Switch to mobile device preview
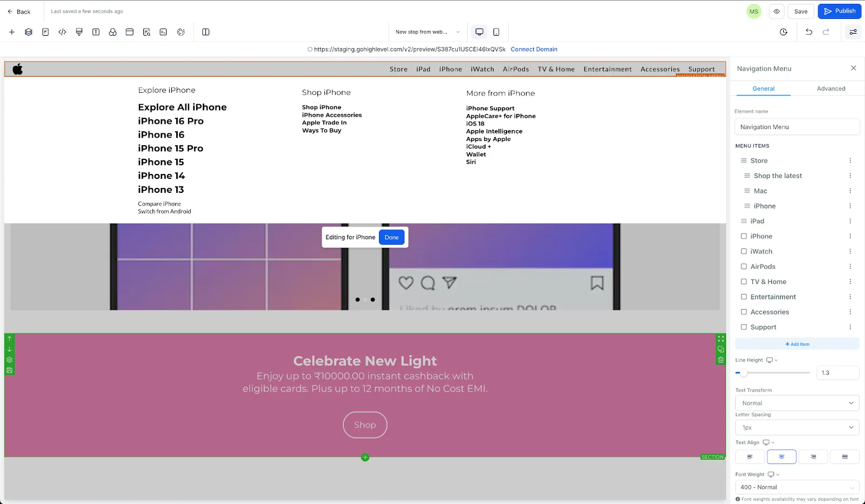The width and height of the screenshot is (865, 504). tap(496, 32)
